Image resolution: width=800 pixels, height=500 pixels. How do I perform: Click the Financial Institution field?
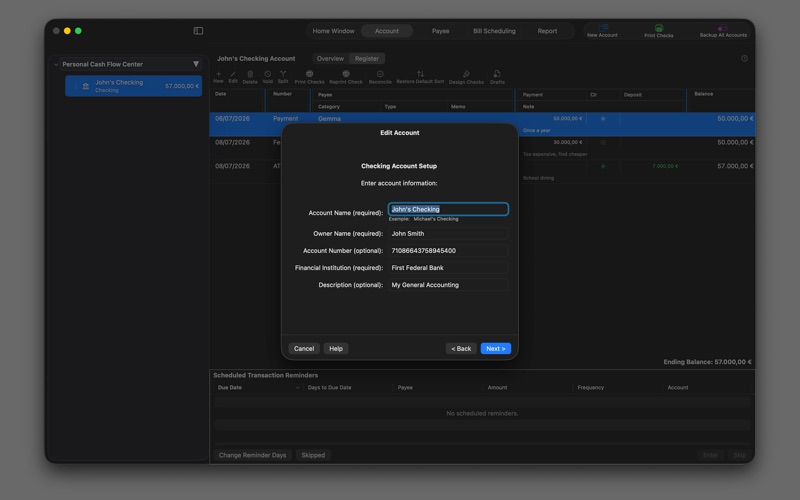point(448,268)
